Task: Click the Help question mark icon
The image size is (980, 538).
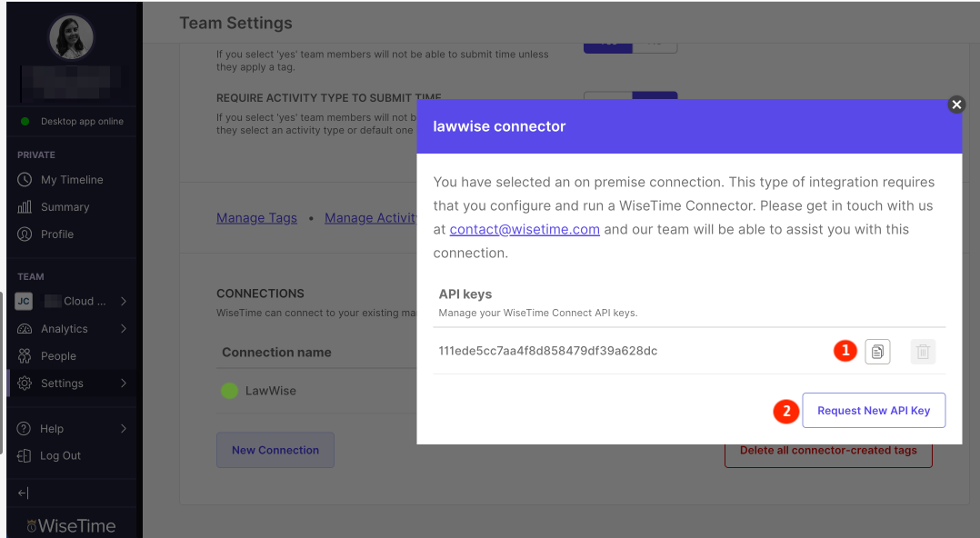Action: 24,429
